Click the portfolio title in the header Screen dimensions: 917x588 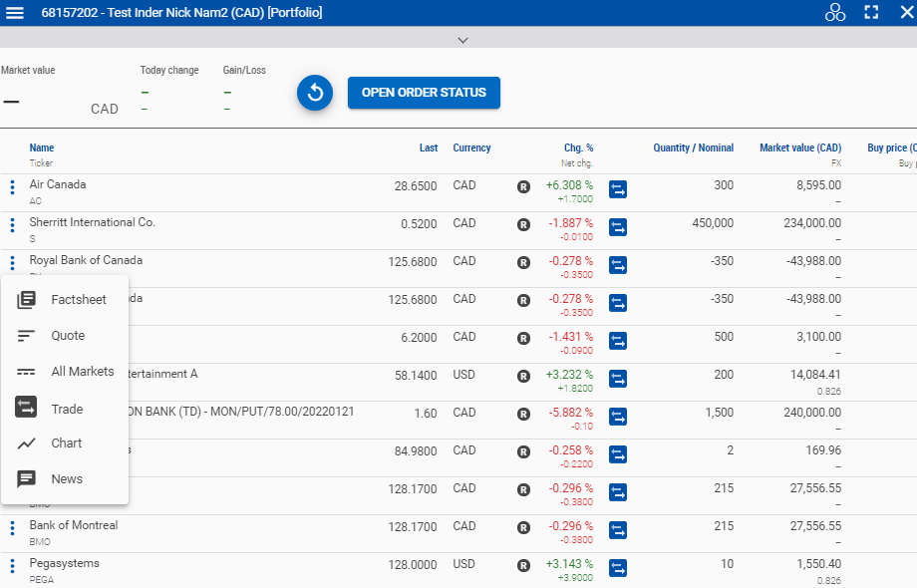click(181, 12)
